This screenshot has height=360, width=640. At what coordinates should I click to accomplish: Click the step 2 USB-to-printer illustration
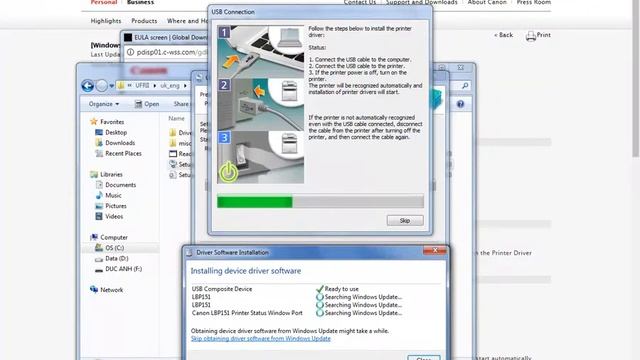point(260,104)
